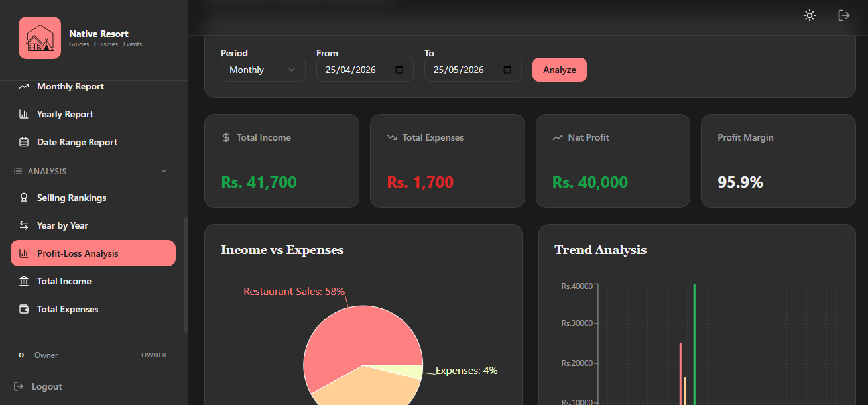Click the Year by Year swap arrows icon
868x405 pixels.
(24, 225)
